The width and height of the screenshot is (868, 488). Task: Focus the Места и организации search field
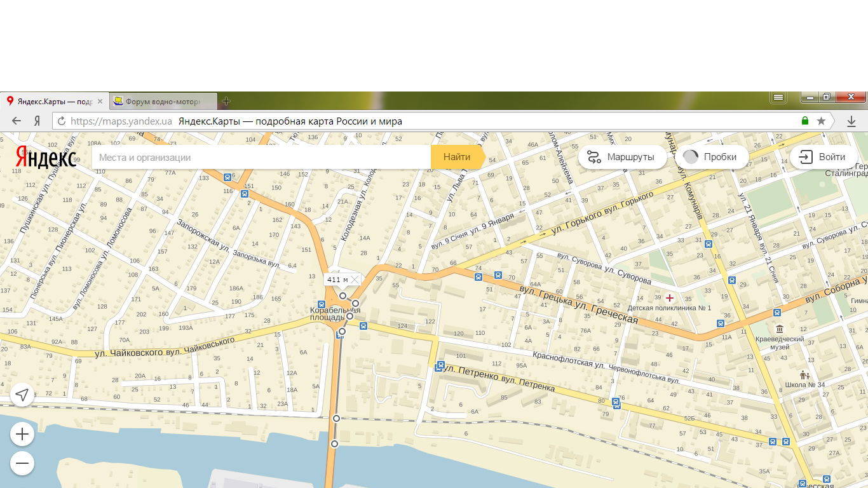coord(261,157)
